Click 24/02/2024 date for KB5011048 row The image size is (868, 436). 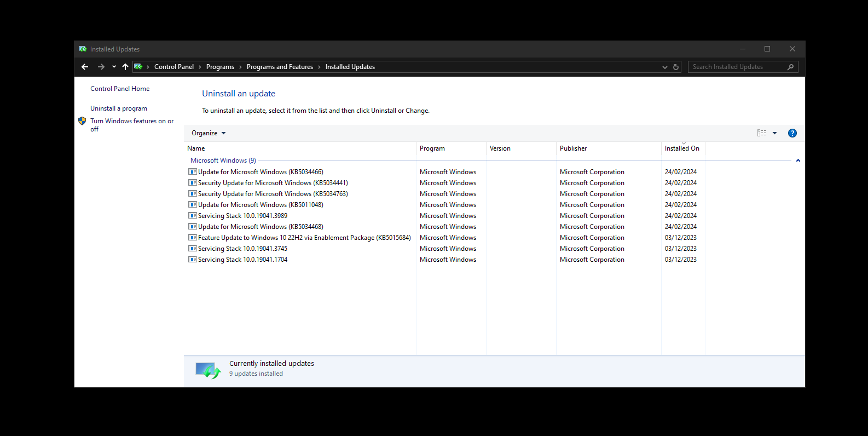pyautogui.click(x=681, y=205)
